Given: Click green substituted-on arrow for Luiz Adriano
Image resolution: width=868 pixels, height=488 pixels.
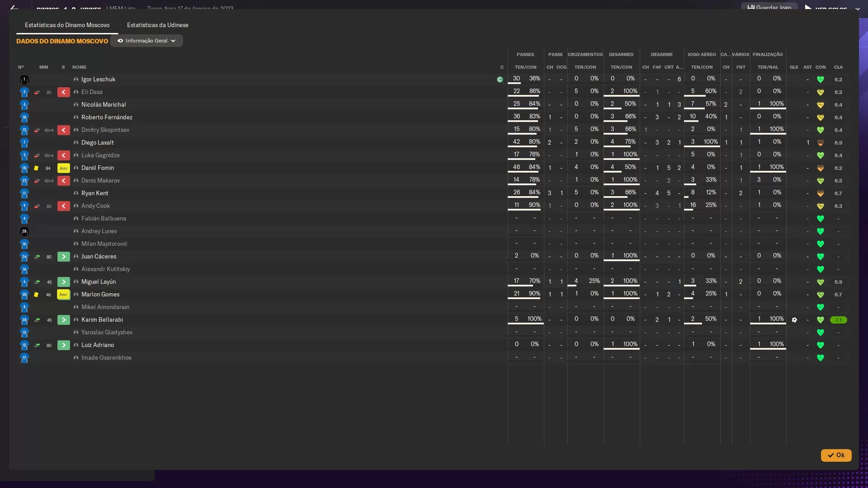Looking at the screenshot, I should pyautogui.click(x=64, y=345).
